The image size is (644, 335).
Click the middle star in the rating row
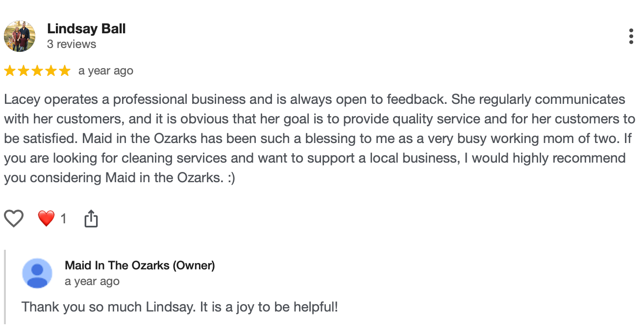click(x=37, y=71)
